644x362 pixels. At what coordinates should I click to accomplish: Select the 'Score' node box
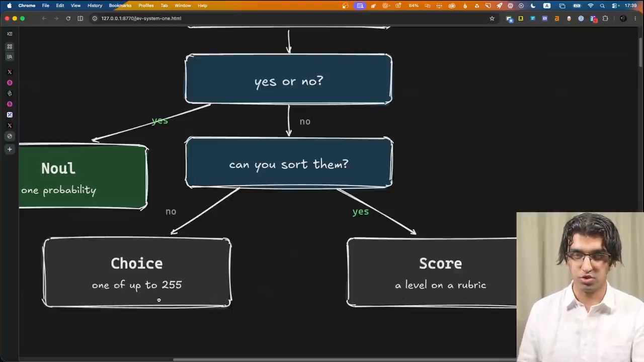[432, 272]
